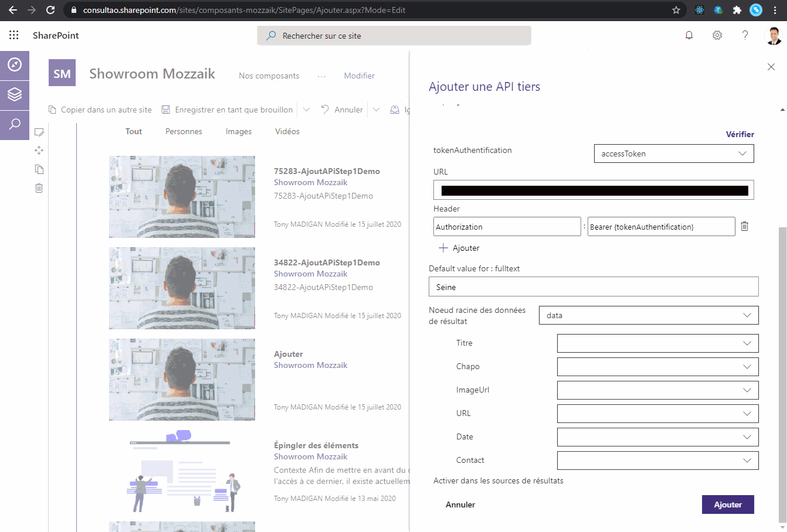Click the move web part icon
Image resolution: width=787 pixels, height=532 pixels.
39,151
